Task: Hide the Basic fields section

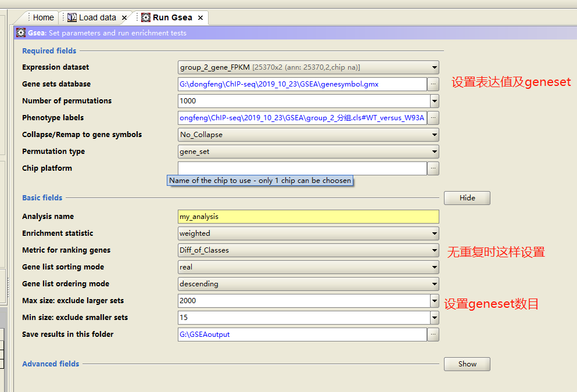Action: [467, 197]
